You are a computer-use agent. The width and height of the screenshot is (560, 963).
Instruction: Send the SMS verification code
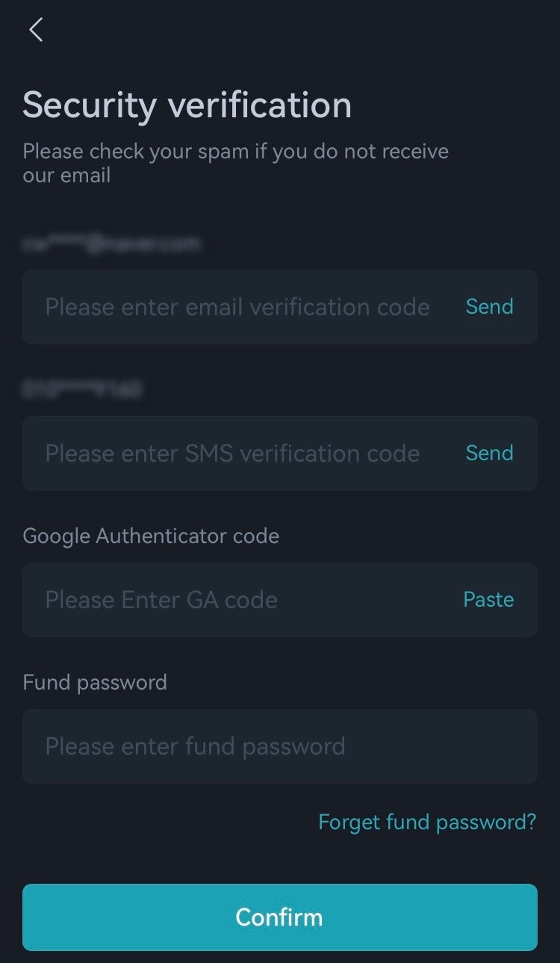click(489, 453)
